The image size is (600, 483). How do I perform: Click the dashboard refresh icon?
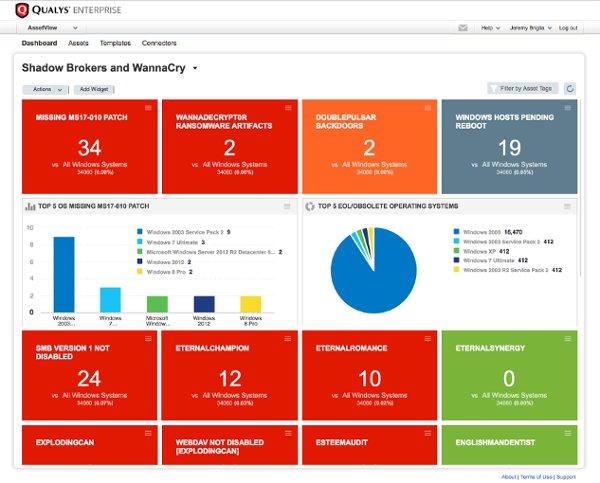click(570, 89)
